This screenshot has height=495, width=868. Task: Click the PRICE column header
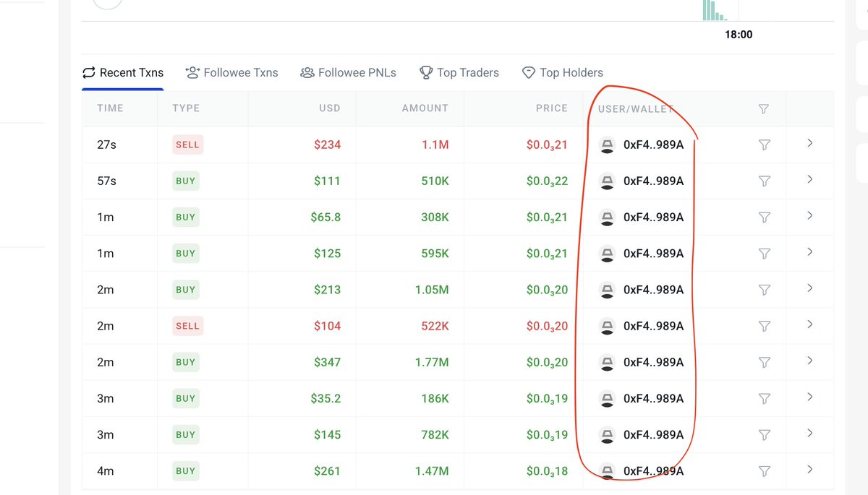[x=552, y=108]
